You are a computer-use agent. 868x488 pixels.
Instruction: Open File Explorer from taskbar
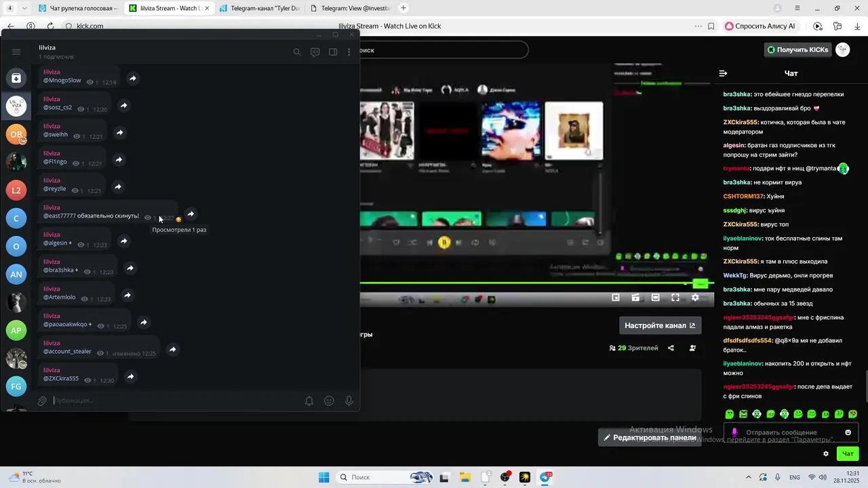coord(465,477)
